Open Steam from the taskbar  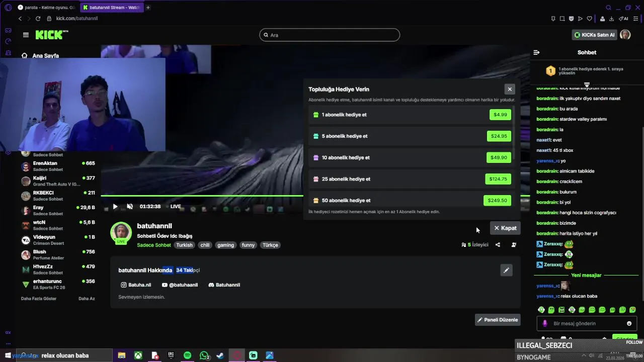coord(220,355)
